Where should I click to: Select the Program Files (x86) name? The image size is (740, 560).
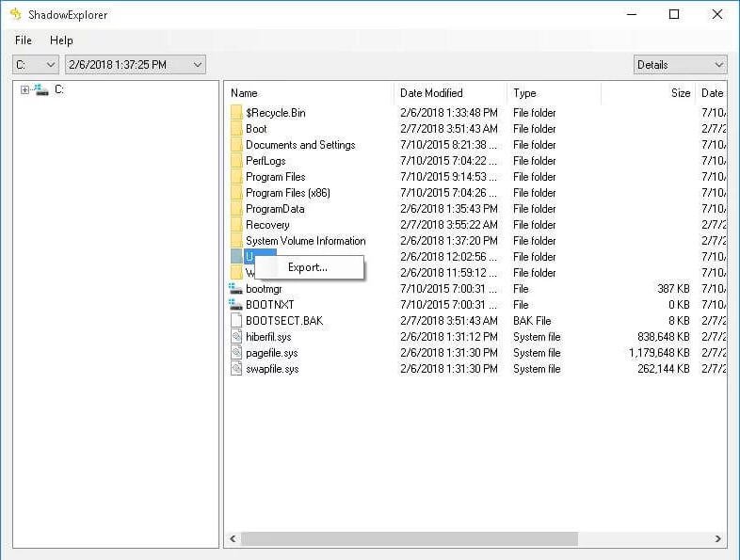coord(288,193)
